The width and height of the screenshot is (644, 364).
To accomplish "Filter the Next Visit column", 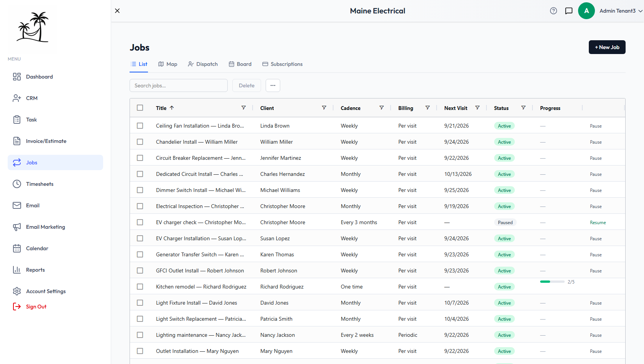I will [x=477, y=108].
